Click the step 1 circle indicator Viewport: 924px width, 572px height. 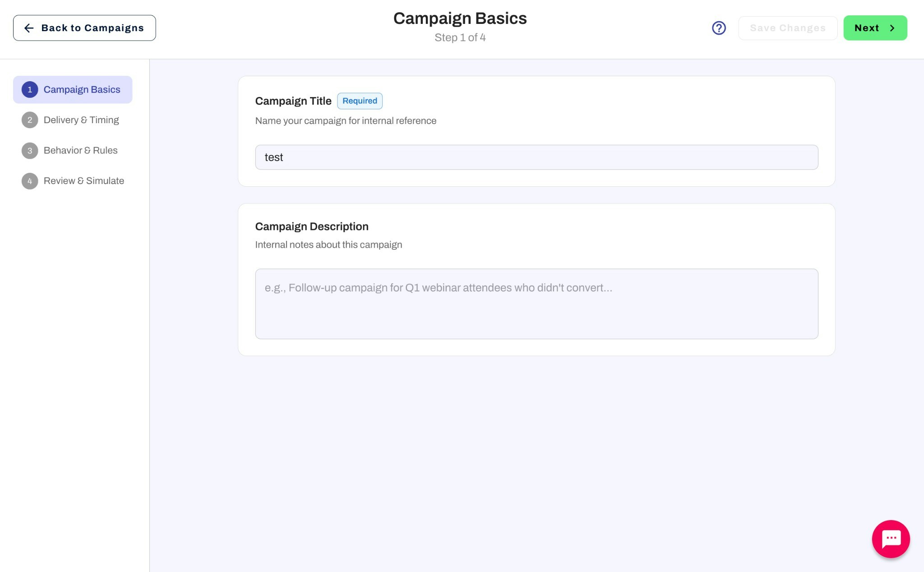(x=30, y=89)
